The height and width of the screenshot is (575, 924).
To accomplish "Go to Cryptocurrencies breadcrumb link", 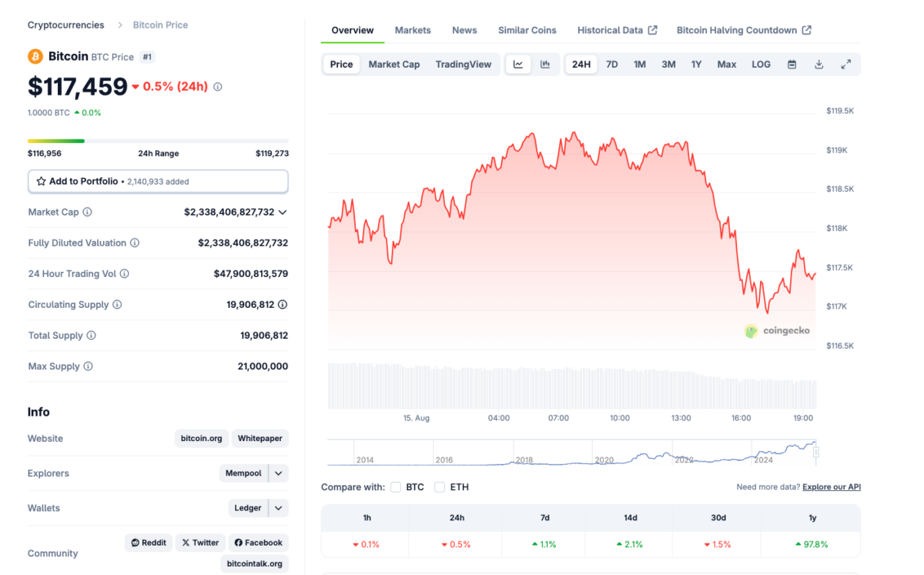I will [65, 25].
